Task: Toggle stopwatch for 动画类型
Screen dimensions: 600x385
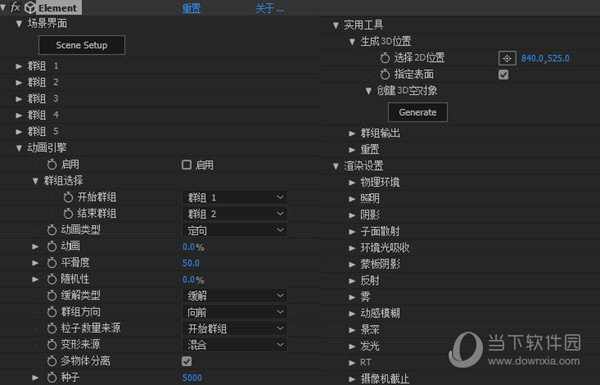Action: 52,230
